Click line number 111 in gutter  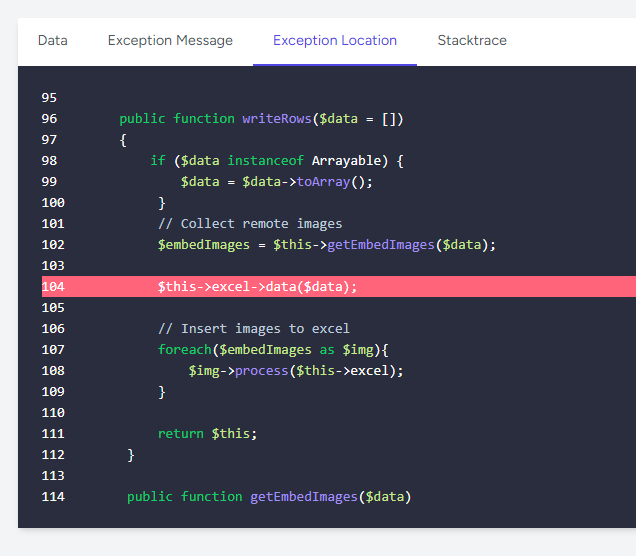[x=53, y=434]
